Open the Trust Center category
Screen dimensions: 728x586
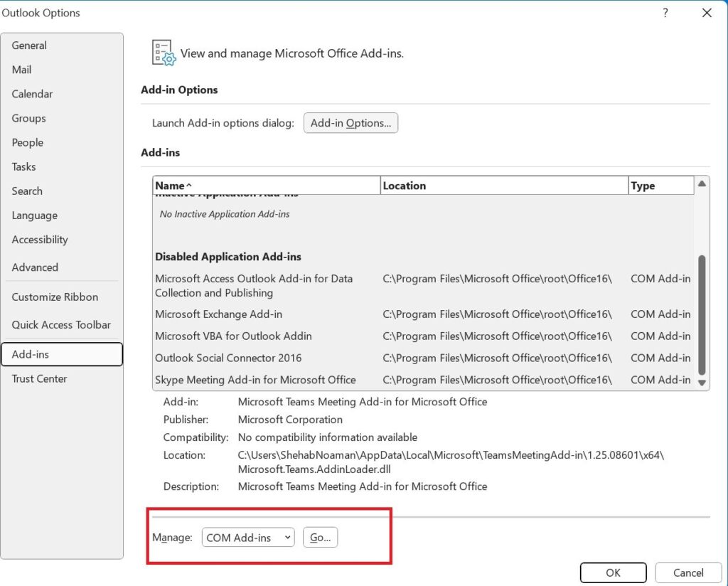tap(39, 378)
